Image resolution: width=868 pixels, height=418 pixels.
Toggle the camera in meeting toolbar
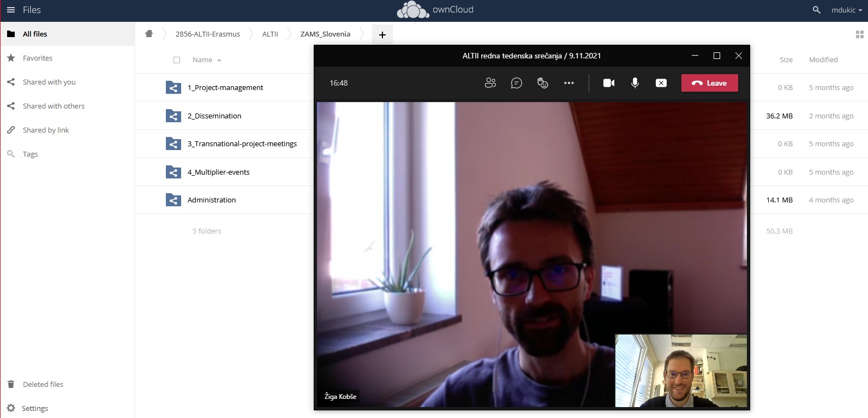coord(608,83)
